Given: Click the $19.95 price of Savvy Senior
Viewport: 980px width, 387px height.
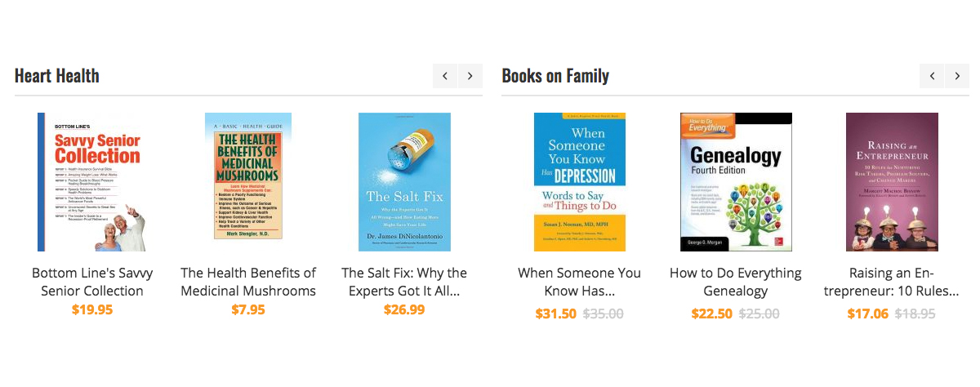Looking at the screenshot, I should point(92,309).
